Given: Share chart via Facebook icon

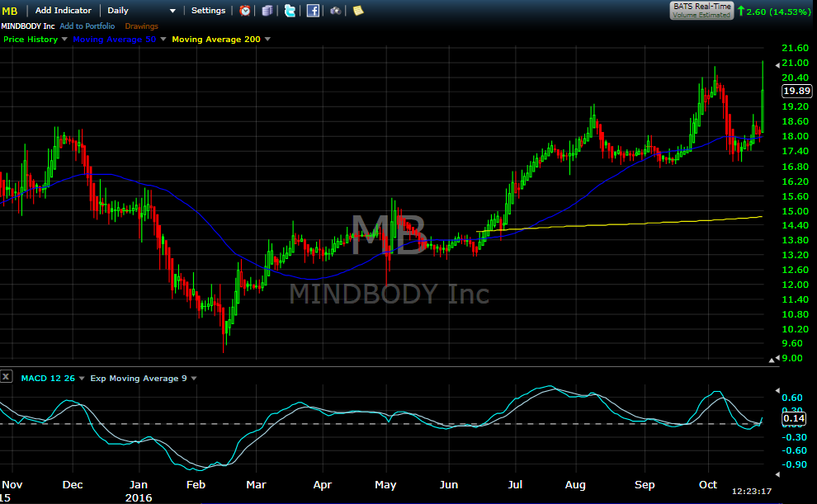Looking at the screenshot, I should click(313, 11).
